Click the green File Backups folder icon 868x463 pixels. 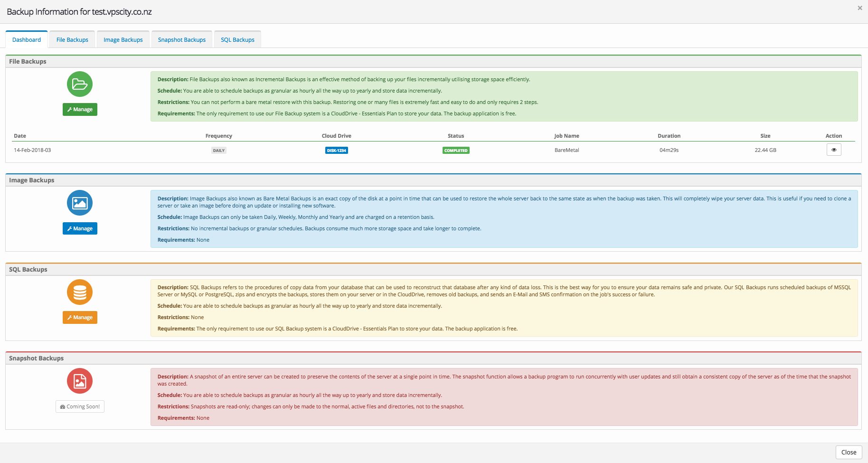coord(80,84)
